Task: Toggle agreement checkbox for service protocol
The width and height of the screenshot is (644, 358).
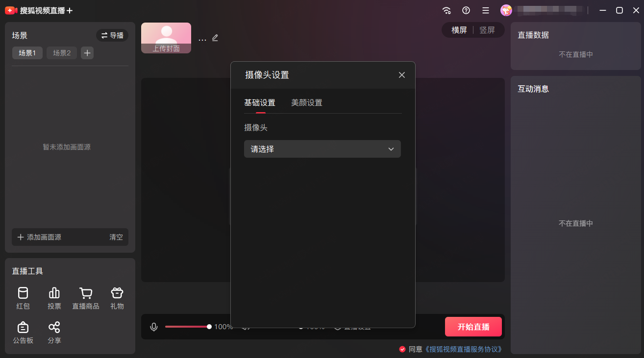Action: tap(402, 349)
